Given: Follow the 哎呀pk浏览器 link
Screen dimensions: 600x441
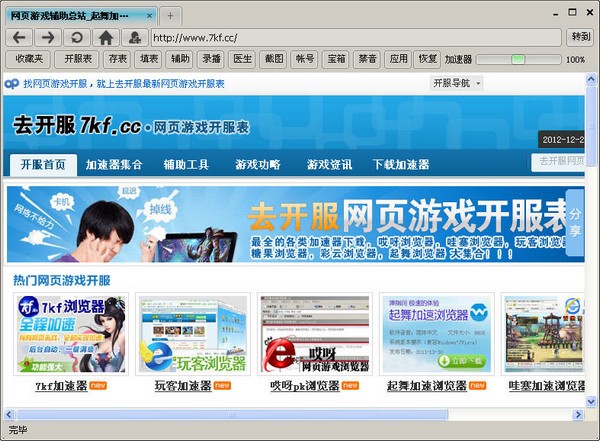Looking at the screenshot, I should (305, 386).
